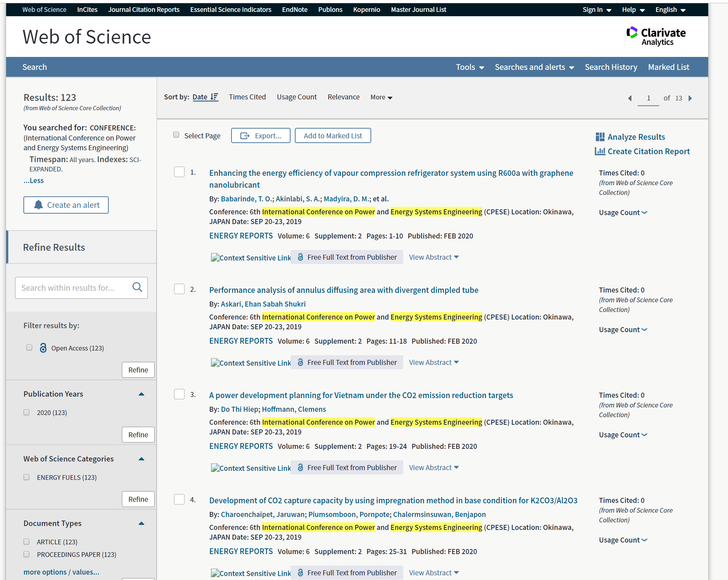The width and height of the screenshot is (728, 580).
Task: Click the Open Access lock icon in filters
Action: tap(43, 348)
